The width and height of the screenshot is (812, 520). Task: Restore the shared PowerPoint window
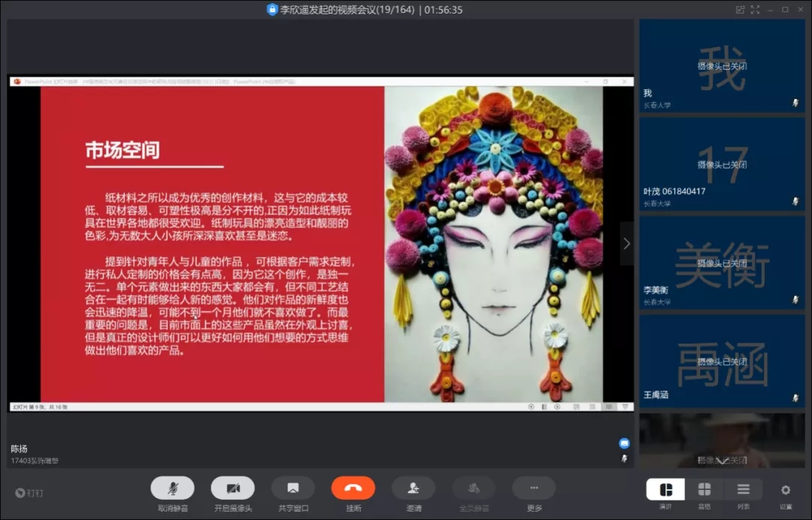(x=605, y=82)
